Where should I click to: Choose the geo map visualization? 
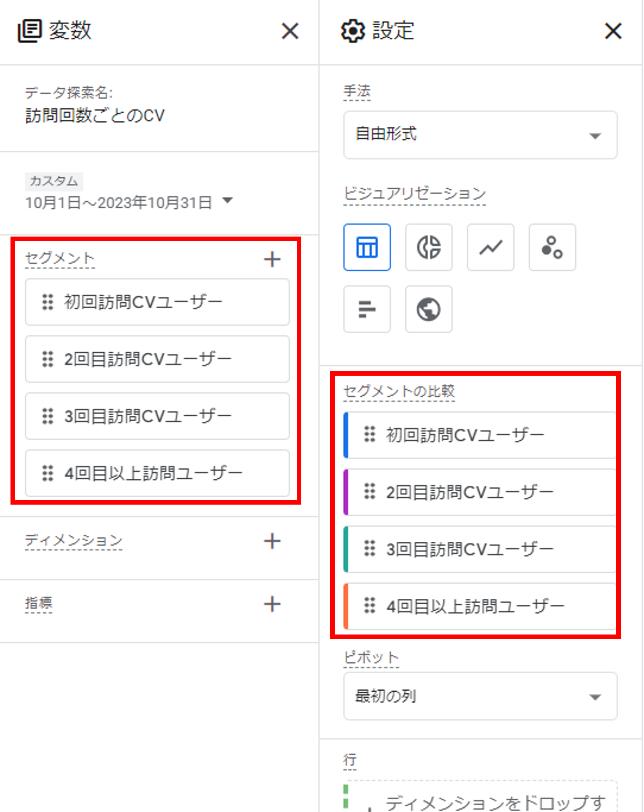[429, 309]
